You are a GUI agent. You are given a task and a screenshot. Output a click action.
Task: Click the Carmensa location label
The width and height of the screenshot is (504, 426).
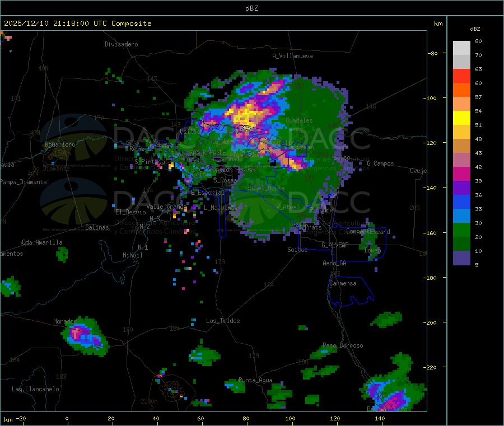coord(343,283)
